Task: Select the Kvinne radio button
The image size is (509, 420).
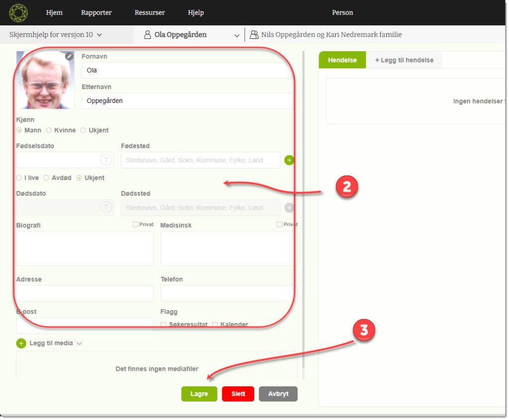Action: 49,130
